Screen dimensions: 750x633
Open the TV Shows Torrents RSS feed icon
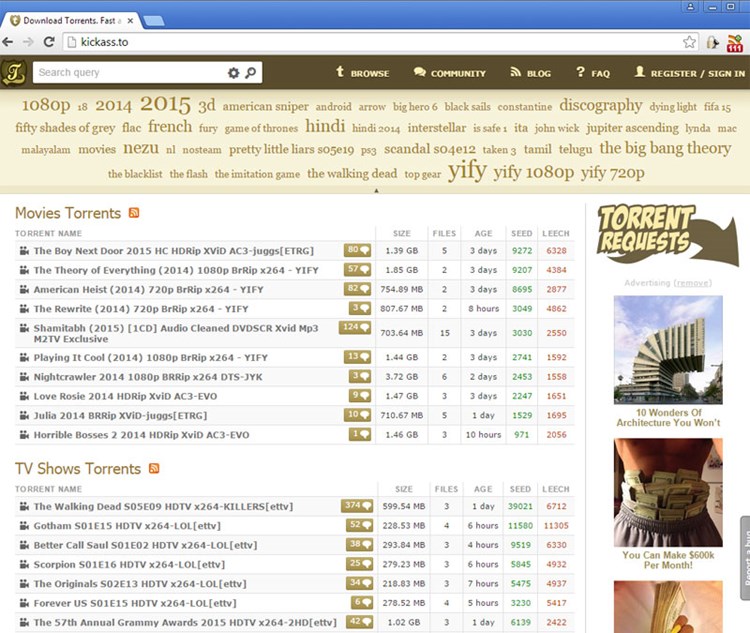(x=154, y=468)
